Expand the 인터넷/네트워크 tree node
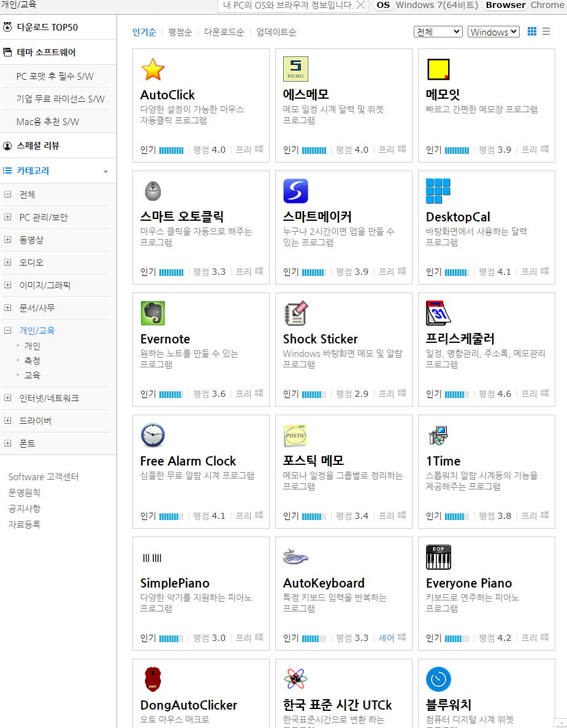Viewport: 567px width, 728px height. 7,398
